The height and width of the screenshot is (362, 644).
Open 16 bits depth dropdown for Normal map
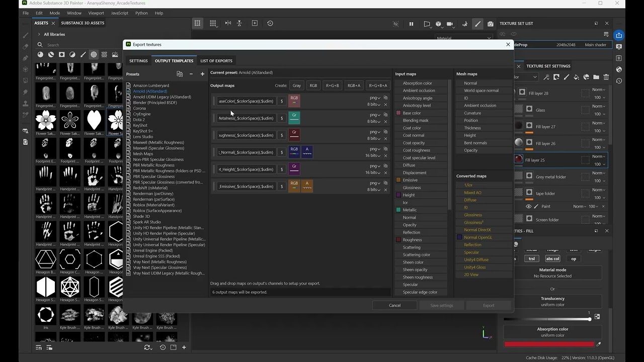click(x=373, y=156)
